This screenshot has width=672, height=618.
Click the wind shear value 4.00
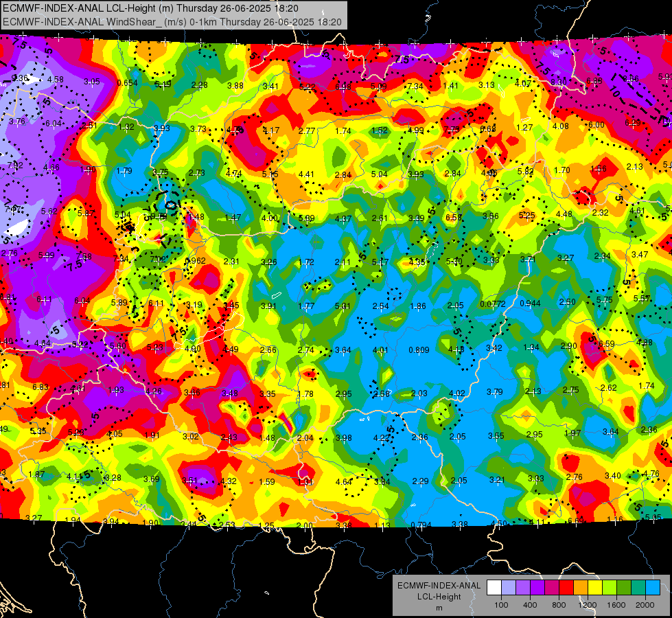[270, 218]
